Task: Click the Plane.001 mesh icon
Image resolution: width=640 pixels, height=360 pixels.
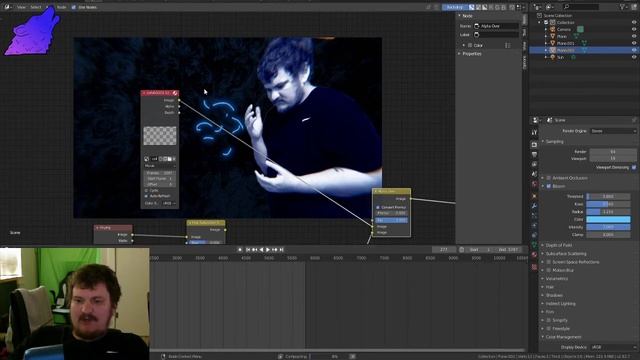Action: [584, 43]
